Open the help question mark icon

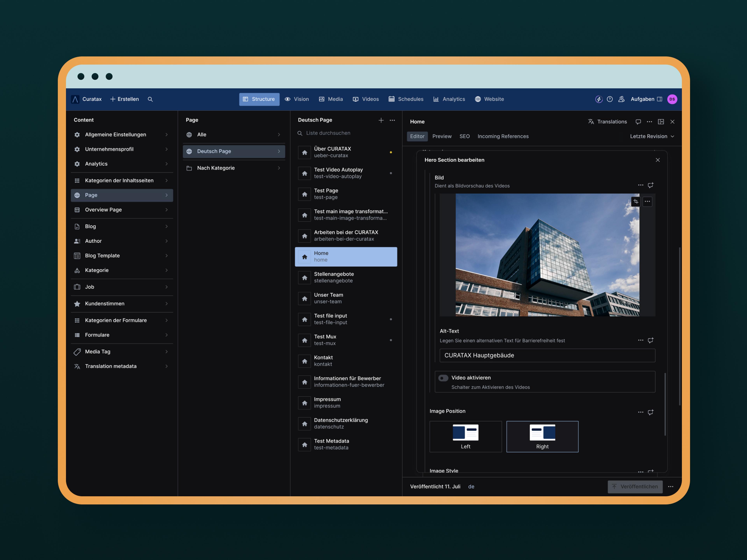pyautogui.click(x=609, y=99)
